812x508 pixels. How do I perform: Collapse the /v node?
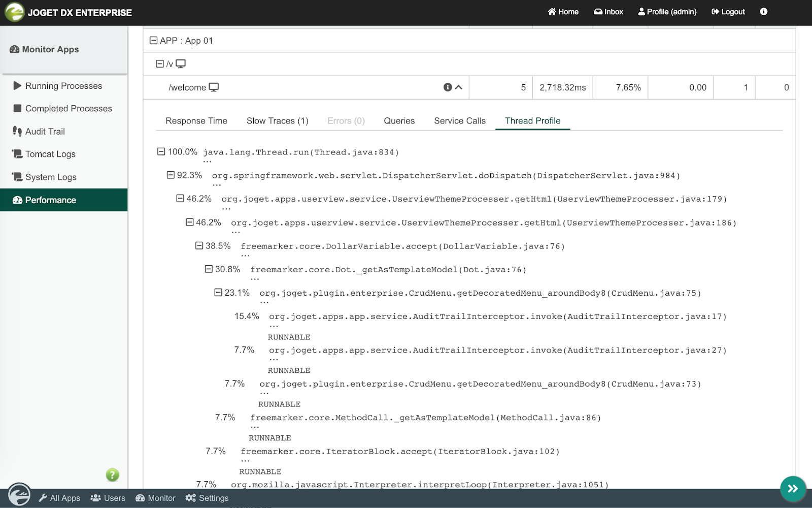tap(160, 63)
